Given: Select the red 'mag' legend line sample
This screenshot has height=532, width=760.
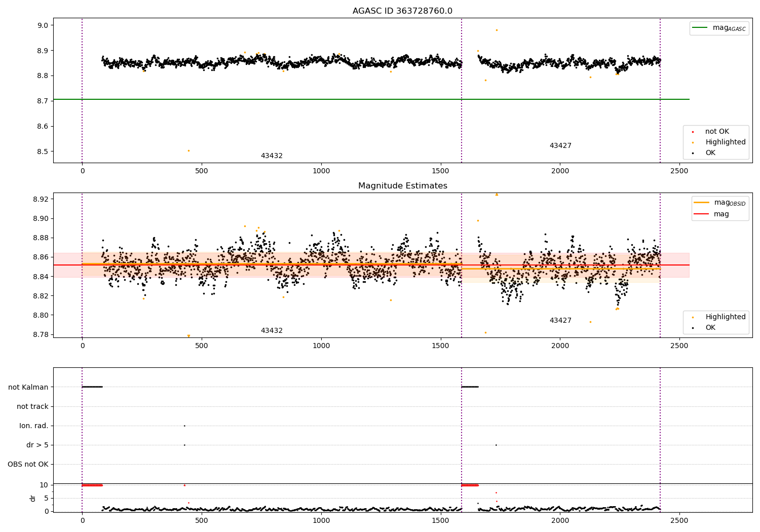Looking at the screenshot, I should pos(702,214).
